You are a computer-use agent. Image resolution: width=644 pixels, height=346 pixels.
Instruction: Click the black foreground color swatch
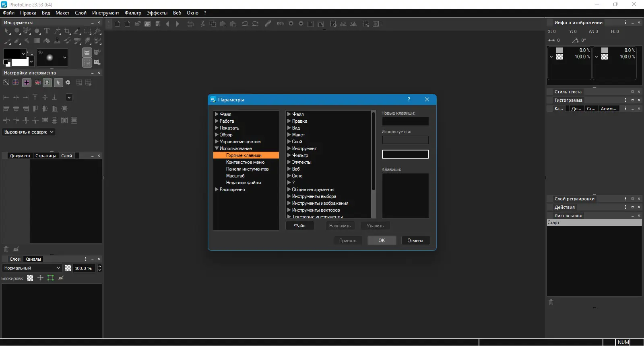[x=12, y=54]
